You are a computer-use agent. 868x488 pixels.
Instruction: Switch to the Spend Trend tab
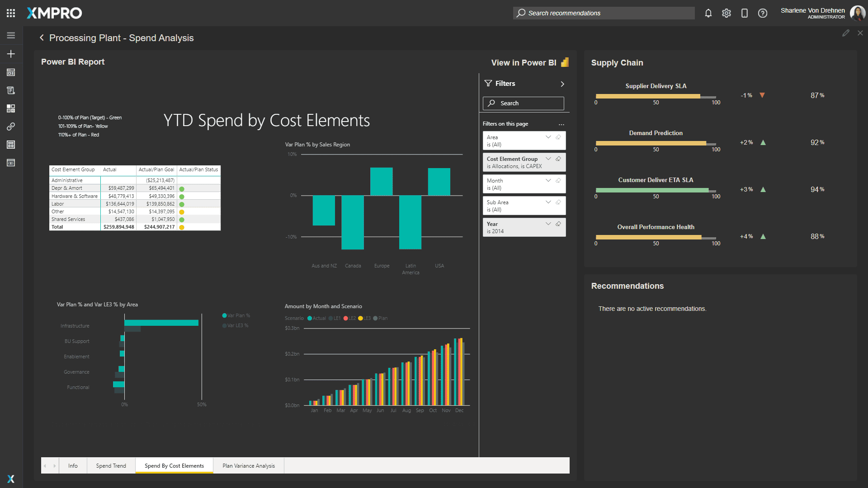[111, 466]
